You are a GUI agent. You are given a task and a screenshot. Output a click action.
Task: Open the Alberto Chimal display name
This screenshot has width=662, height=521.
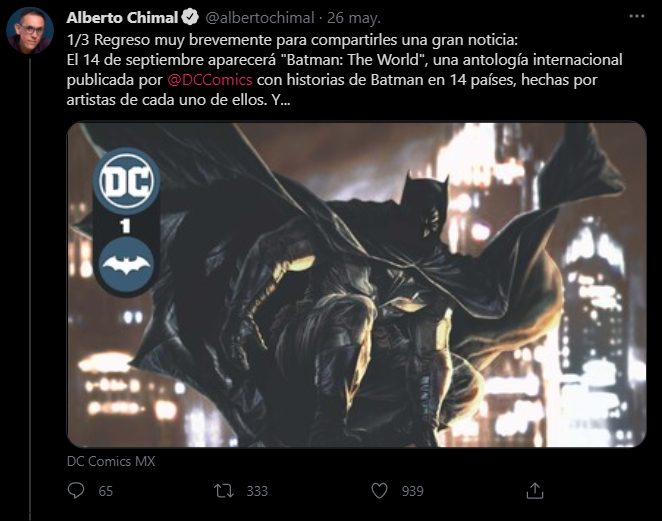pyautogui.click(x=122, y=18)
